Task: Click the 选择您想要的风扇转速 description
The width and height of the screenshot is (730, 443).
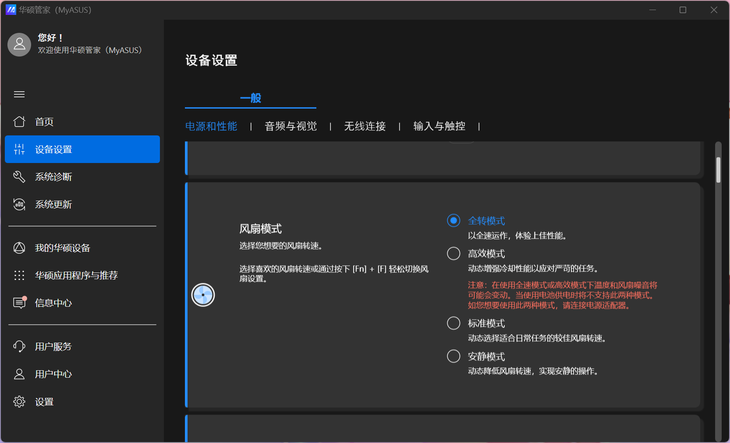Action: (x=281, y=246)
